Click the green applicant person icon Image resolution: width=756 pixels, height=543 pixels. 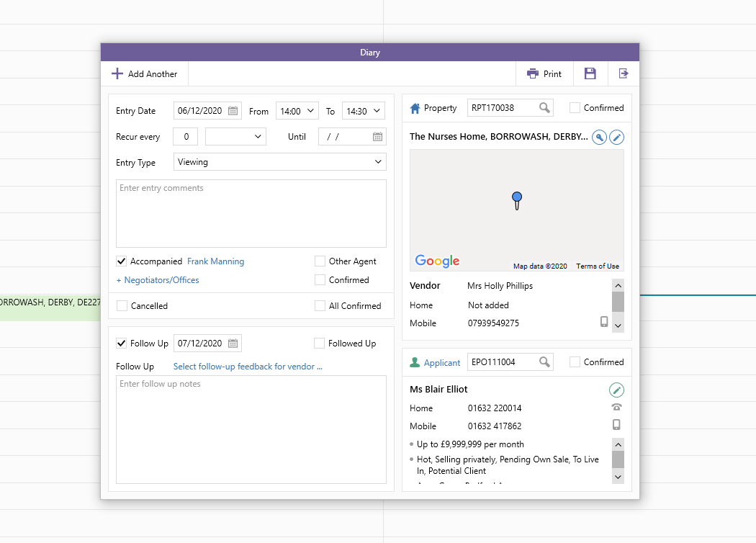point(415,362)
